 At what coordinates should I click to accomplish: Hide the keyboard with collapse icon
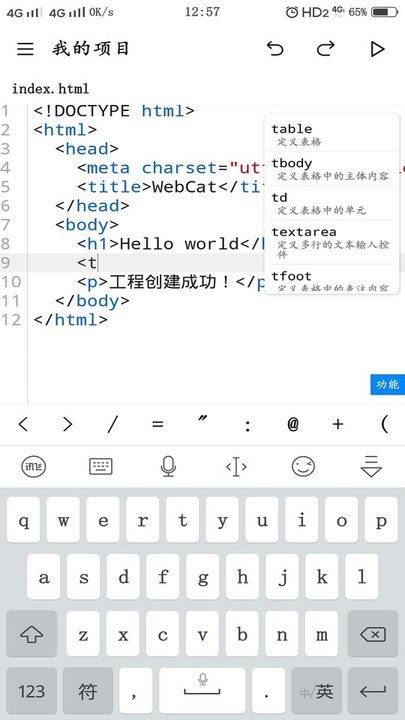(x=371, y=467)
